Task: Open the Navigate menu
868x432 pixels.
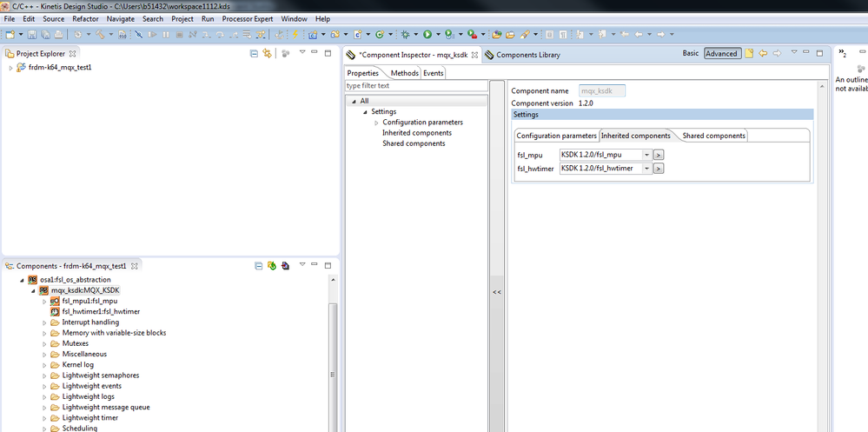Action: (x=120, y=18)
